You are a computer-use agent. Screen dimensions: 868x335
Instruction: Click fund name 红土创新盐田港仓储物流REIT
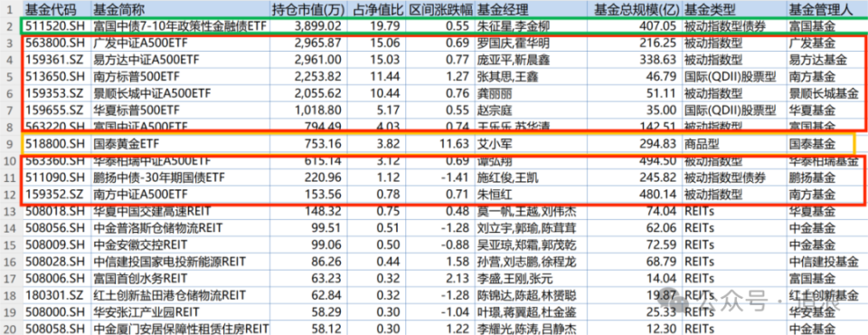[181, 295]
